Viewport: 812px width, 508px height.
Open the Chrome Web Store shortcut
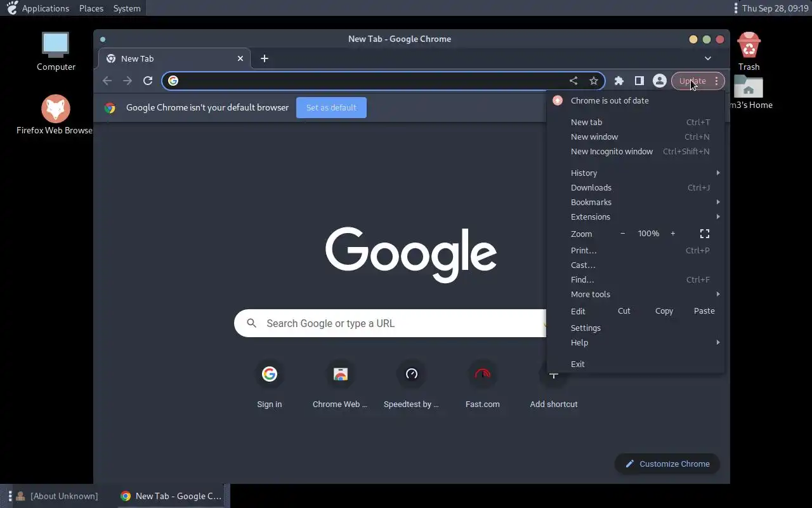[341, 384]
